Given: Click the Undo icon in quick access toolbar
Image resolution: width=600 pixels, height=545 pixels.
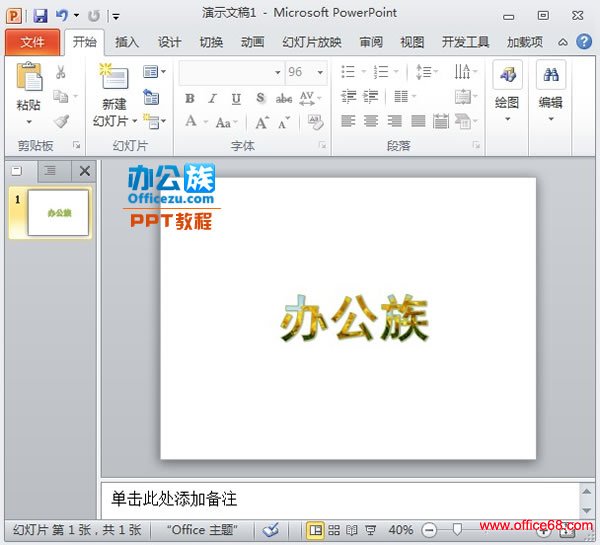Looking at the screenshot, I should pyautogui.click(x=62, y=16).
